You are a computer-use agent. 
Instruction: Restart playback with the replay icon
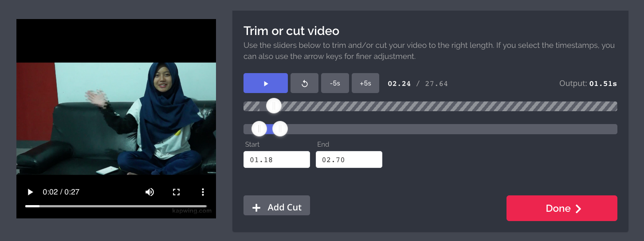click(304, 83)
